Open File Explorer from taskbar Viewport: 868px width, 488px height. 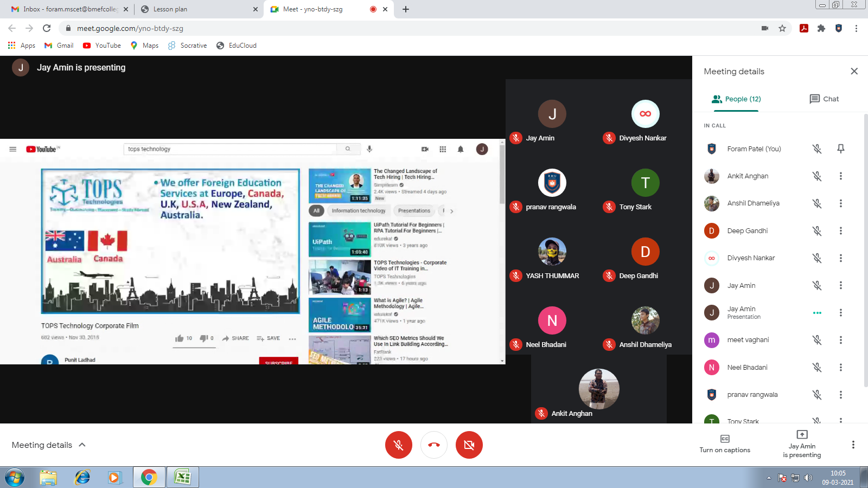48,478
